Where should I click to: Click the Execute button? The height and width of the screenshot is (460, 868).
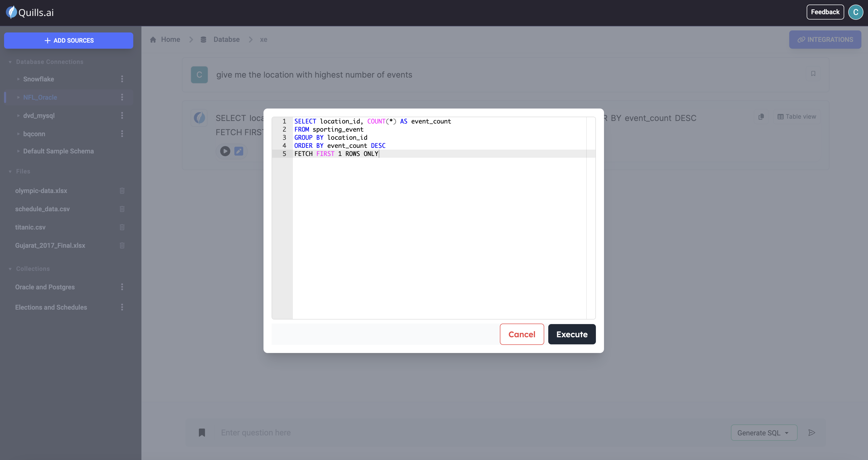click(x=572, y=334)
